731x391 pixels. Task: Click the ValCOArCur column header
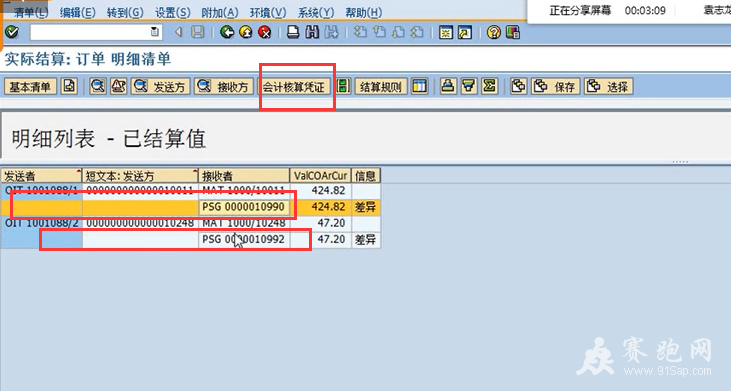coord(320,176)
